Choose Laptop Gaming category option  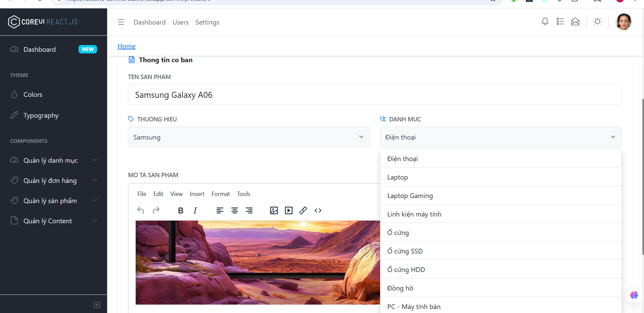point(501,195)
